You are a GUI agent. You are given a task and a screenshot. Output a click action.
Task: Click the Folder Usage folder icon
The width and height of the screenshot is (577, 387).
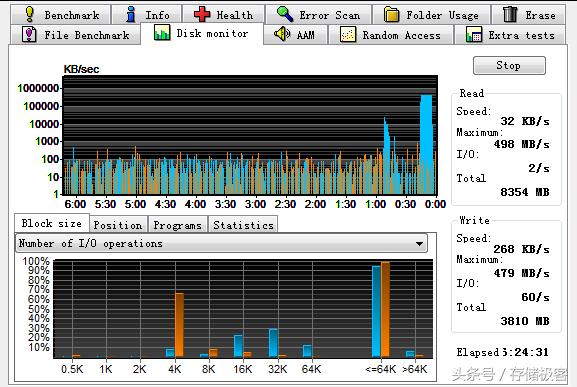click(x=392, y=15)
